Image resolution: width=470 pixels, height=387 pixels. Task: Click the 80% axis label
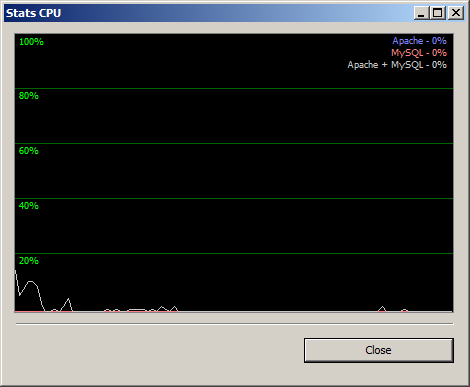pos(29,96)
